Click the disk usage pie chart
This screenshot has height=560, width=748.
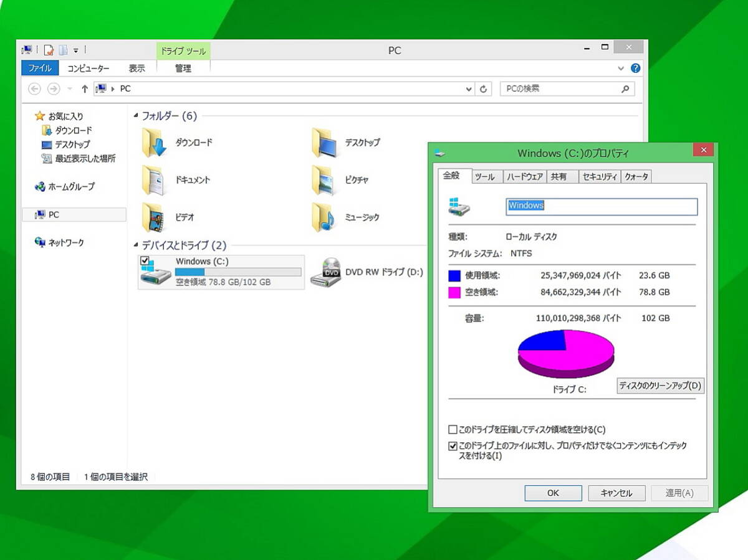click(x=566, y=354)
